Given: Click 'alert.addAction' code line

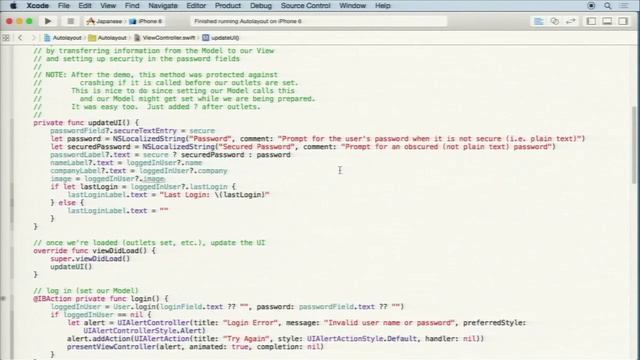Looking at the screenshot, I should click(x=276, y=339).
